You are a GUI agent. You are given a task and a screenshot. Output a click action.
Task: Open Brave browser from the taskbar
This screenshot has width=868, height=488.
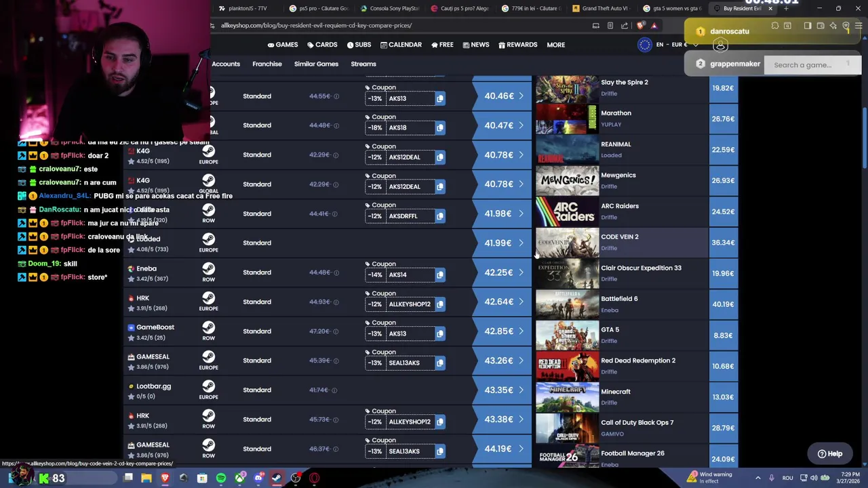click(x=165, y=479)
